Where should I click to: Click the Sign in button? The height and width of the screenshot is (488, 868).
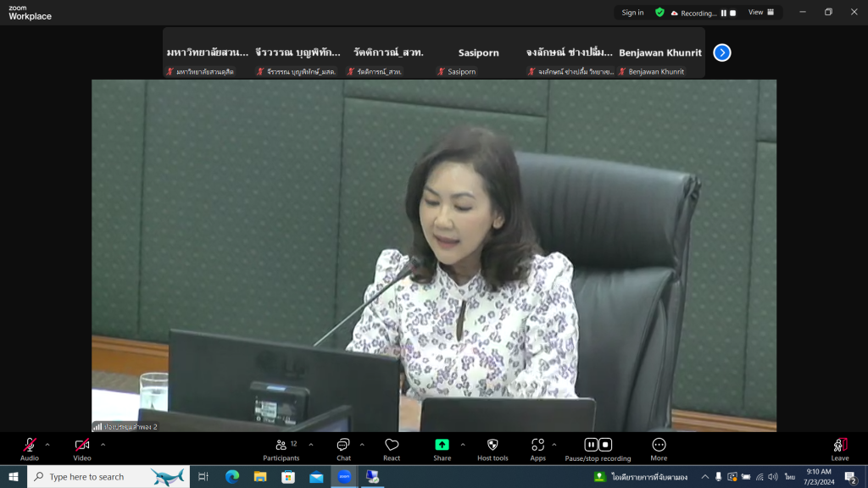point(632,13)
